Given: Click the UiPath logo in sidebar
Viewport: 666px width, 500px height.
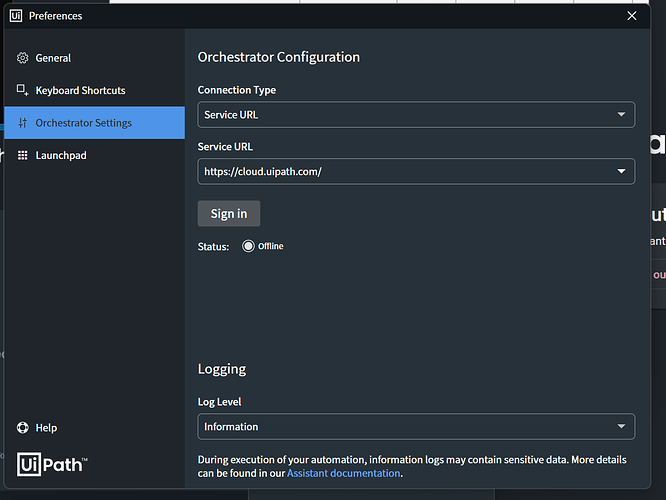Looking at the screenshot, I should 52,464.
